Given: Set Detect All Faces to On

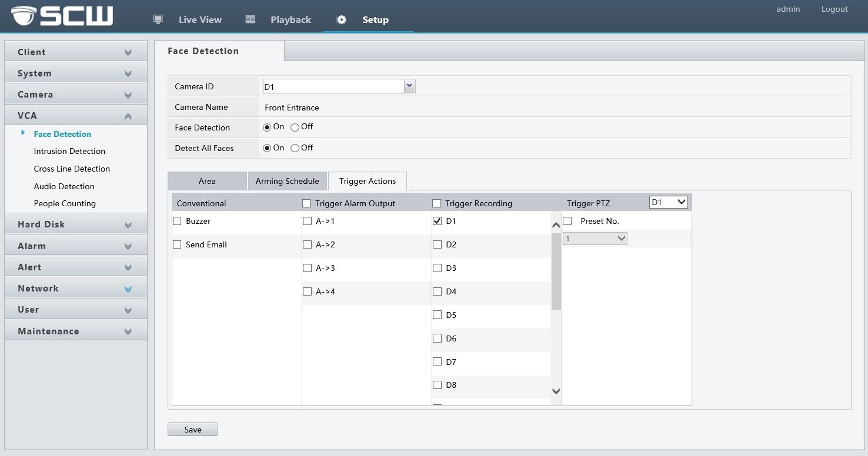Looking at the screenshot, I should click(267, 148).
